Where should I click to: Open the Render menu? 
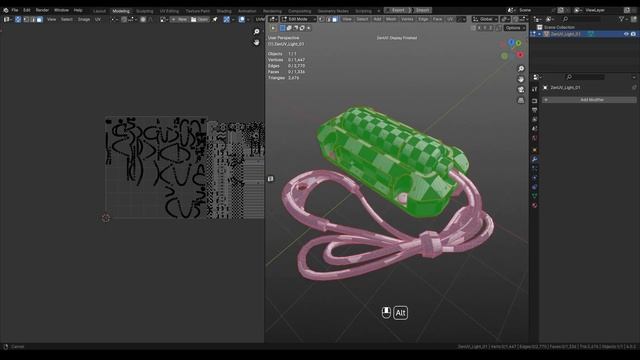point(42,10)
